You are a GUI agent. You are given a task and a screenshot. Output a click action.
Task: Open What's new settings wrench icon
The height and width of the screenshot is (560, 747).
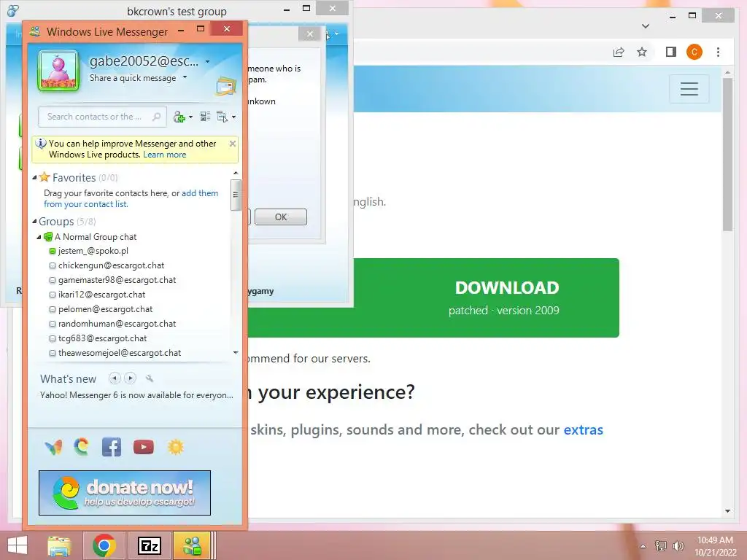149,378
